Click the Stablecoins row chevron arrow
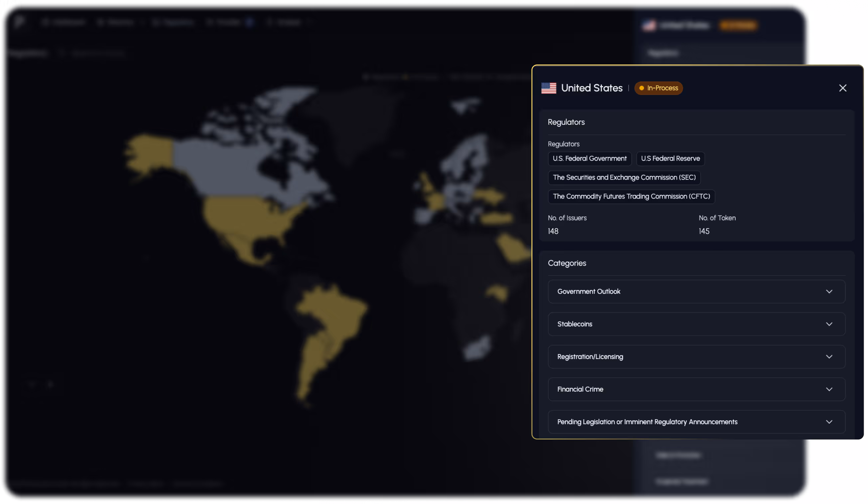The height and width of the screenshot is (504, 868). click(829, 324)
